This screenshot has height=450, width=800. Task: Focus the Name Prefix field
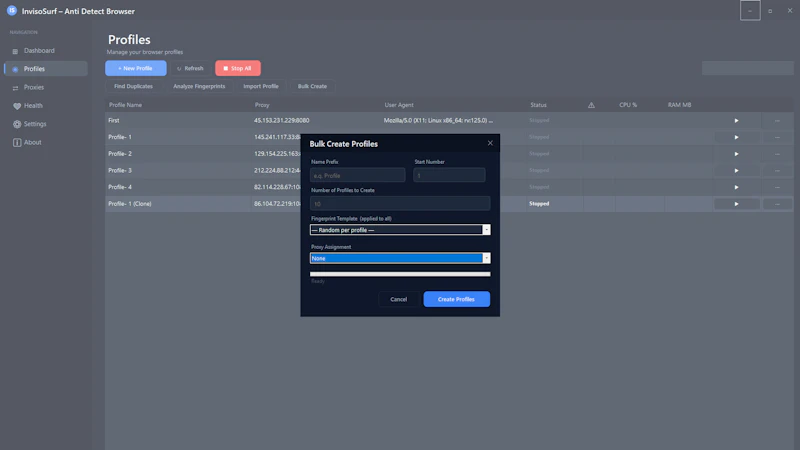358,175
